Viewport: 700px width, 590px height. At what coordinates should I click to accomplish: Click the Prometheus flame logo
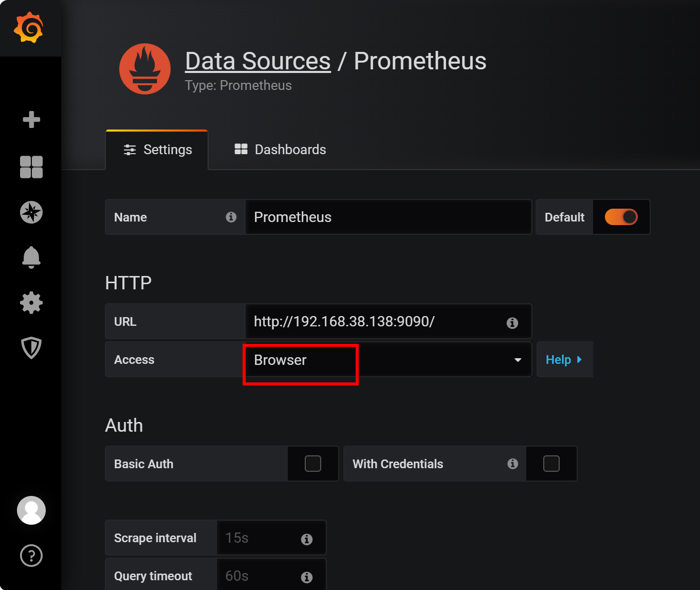(x=145, y=69)
